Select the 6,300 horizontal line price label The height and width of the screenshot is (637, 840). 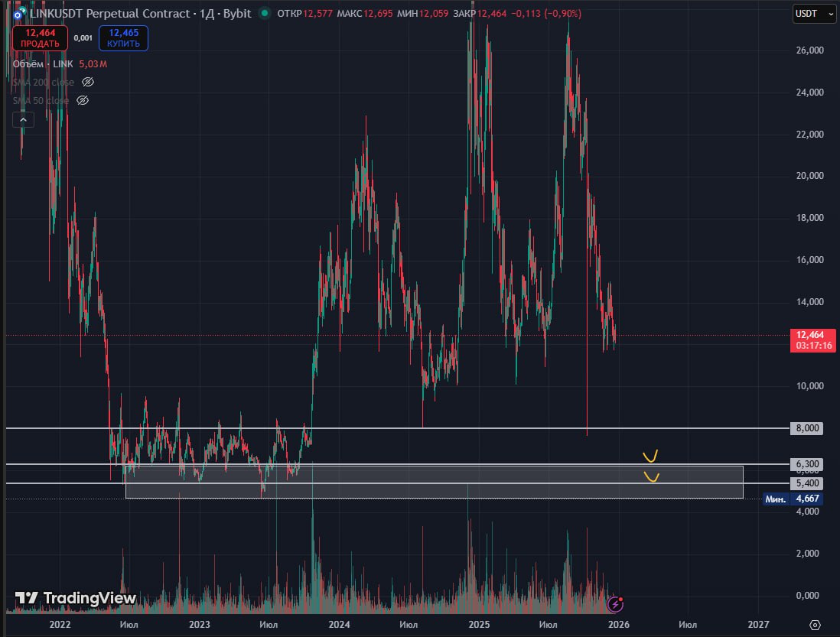(808, 464)
